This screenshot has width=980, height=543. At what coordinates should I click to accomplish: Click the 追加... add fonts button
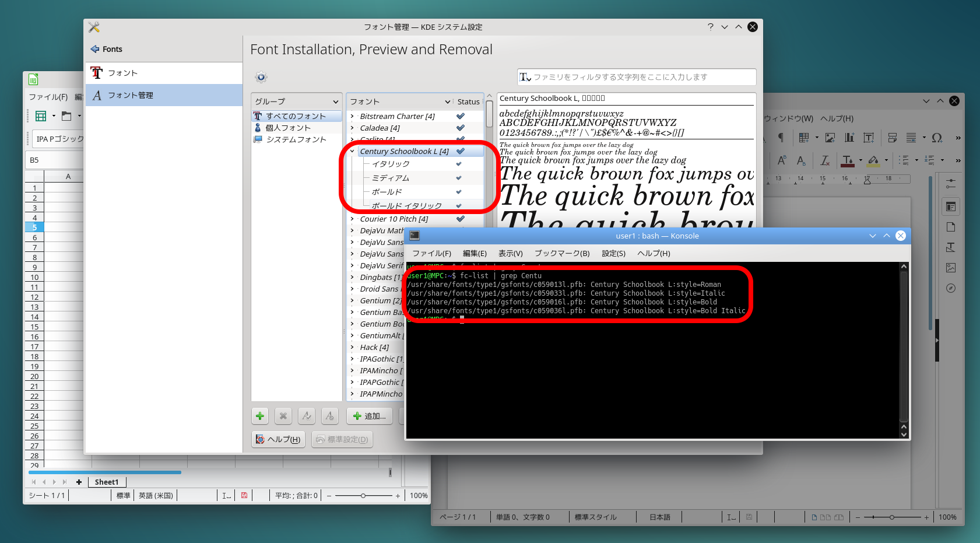370,416
